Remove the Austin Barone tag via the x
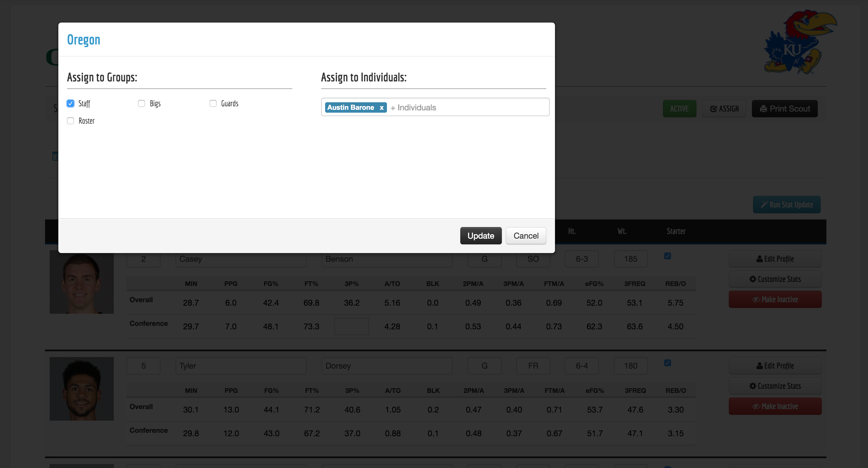Screen dimensions: 868x468 coord(381,107)
